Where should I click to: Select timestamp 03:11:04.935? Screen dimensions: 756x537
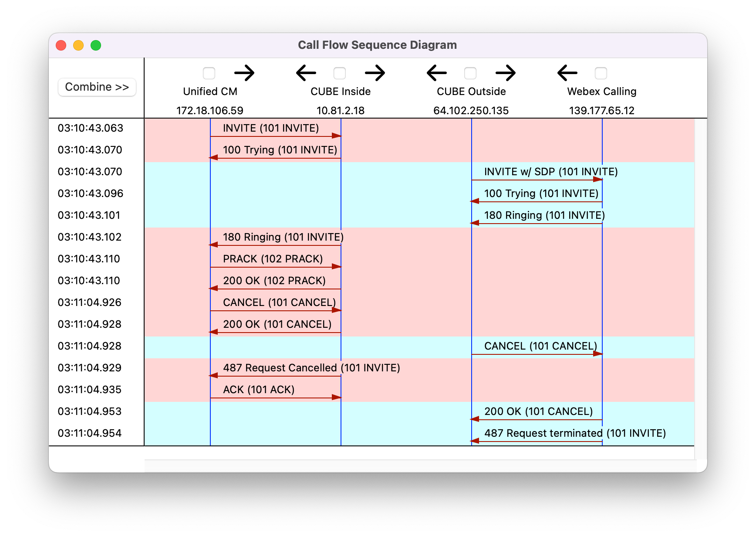90,390
